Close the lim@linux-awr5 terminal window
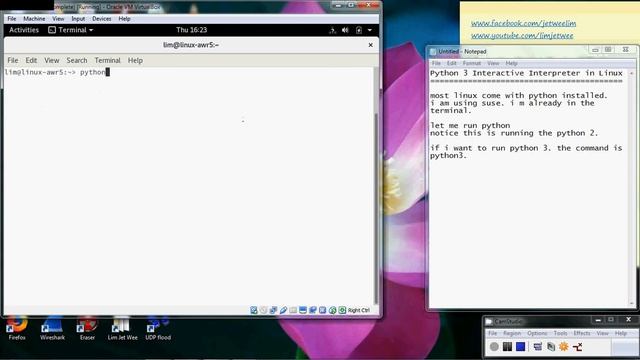640x360 pixels. click(371, 45)
